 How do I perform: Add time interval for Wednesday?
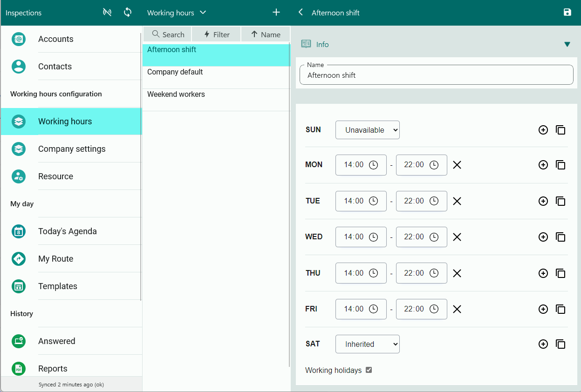click(x=543, y=237)
